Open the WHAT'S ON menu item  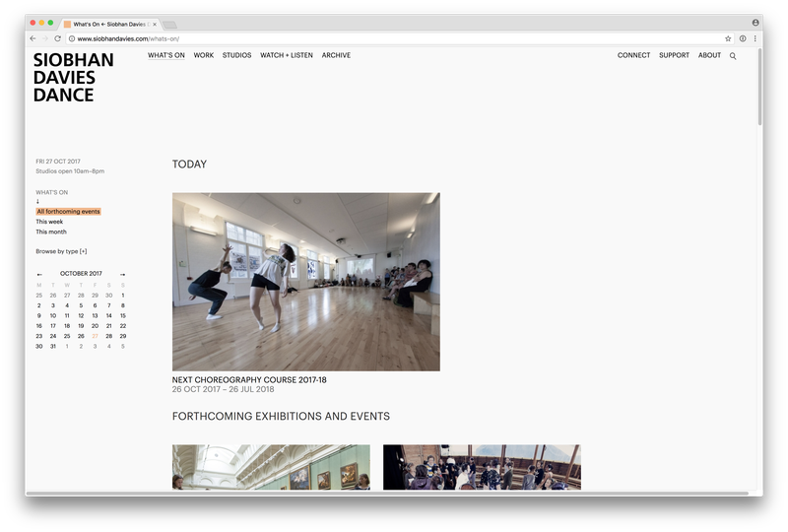tap(166, 55)
